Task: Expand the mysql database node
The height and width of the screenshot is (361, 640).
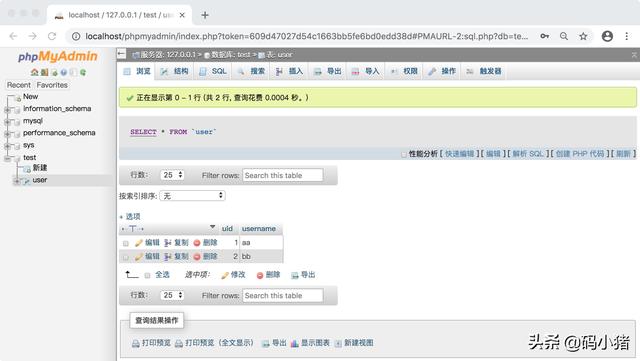Action: pos(7,122)
